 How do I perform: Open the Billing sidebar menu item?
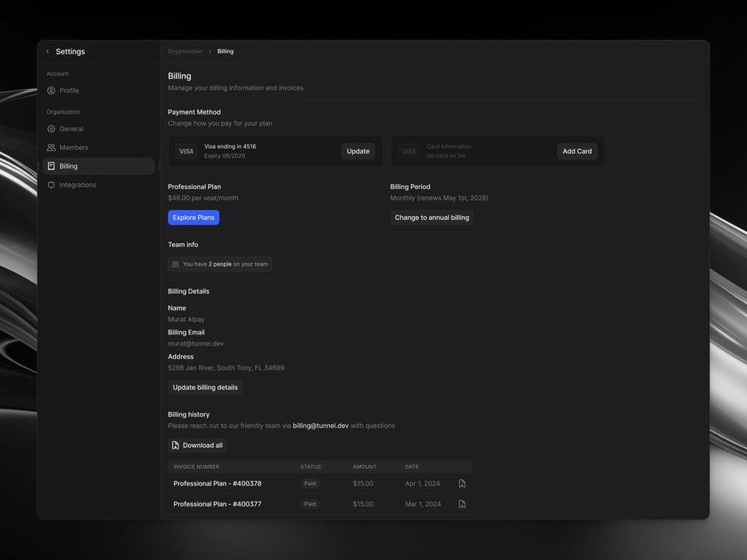tap(69, 166)
